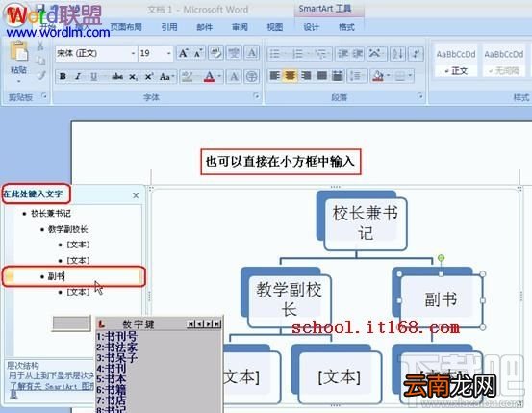Click the Shrink Font icon
Viewport: 532px width, 413px height.
pos(198,53)
